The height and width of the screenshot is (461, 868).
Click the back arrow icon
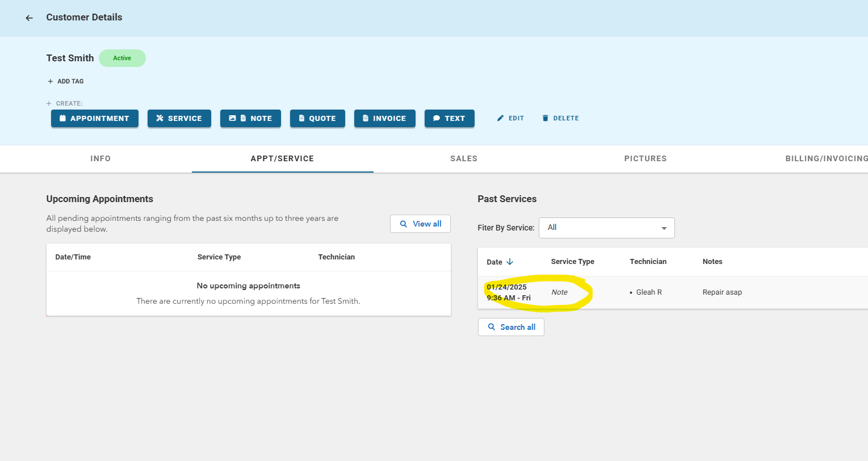click(x=29, y=18)
